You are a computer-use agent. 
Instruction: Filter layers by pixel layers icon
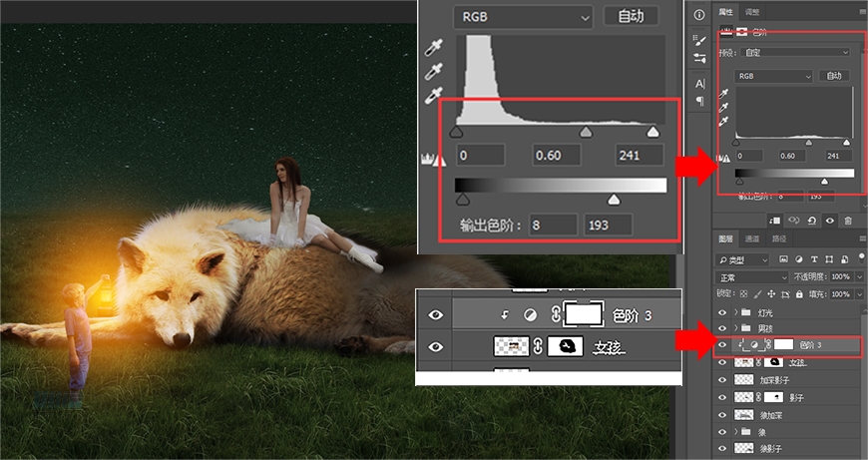coord(783,259)
